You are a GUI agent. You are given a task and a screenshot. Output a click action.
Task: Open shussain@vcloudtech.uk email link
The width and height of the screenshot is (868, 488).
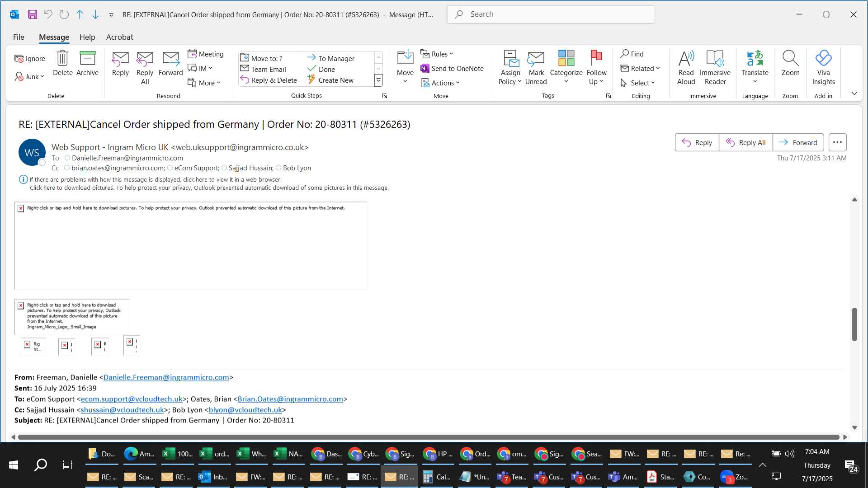point(122,410)
